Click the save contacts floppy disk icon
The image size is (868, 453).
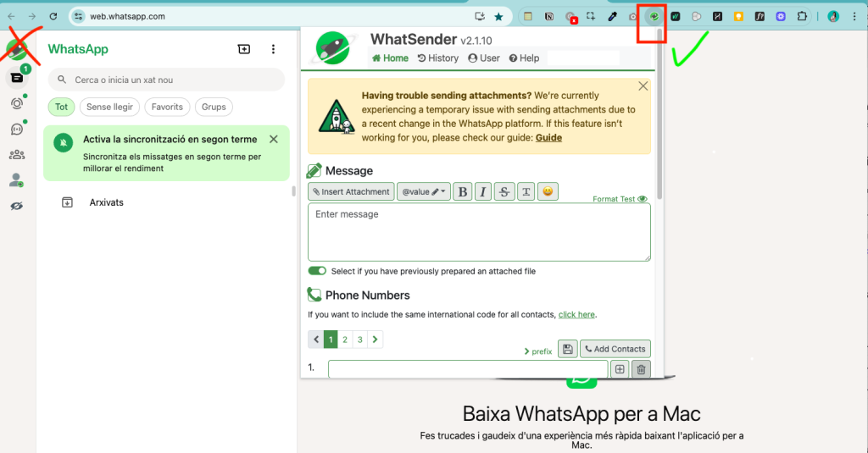(x=567, y=349)
